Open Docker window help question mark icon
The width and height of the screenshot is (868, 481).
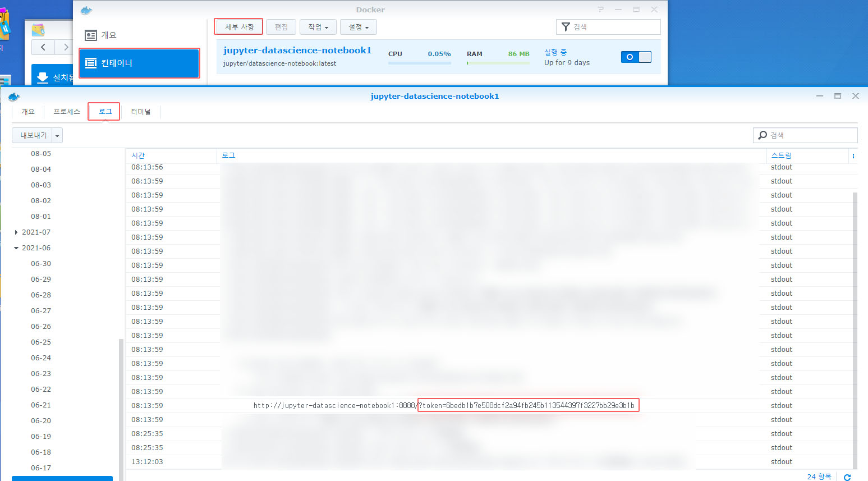[601, 10]
